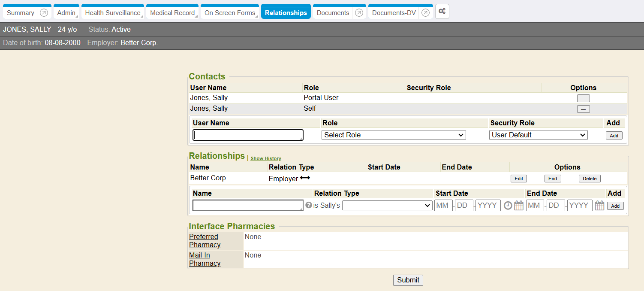644x291 pixels.
Task: Click the double-arrow icon next to Employer
Action: pos(305,178)
